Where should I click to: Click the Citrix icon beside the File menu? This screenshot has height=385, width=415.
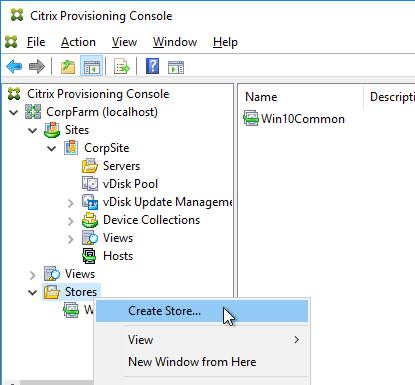11,42
